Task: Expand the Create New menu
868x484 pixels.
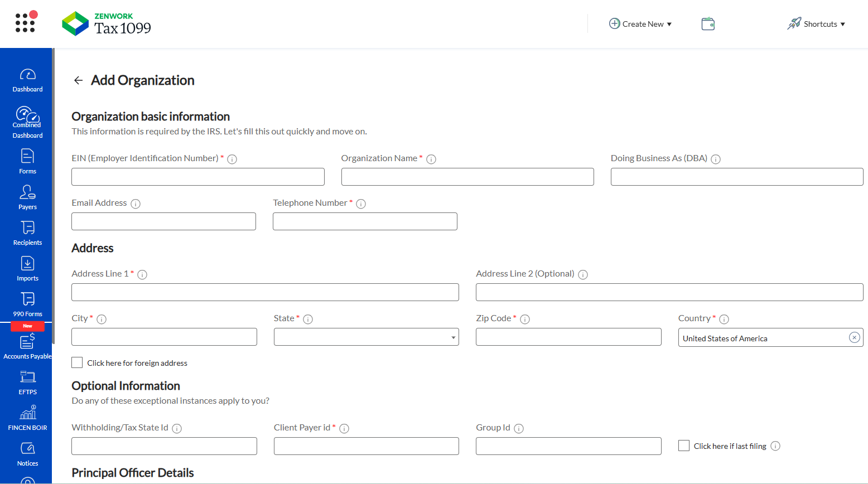Action: tap(640, 23)
